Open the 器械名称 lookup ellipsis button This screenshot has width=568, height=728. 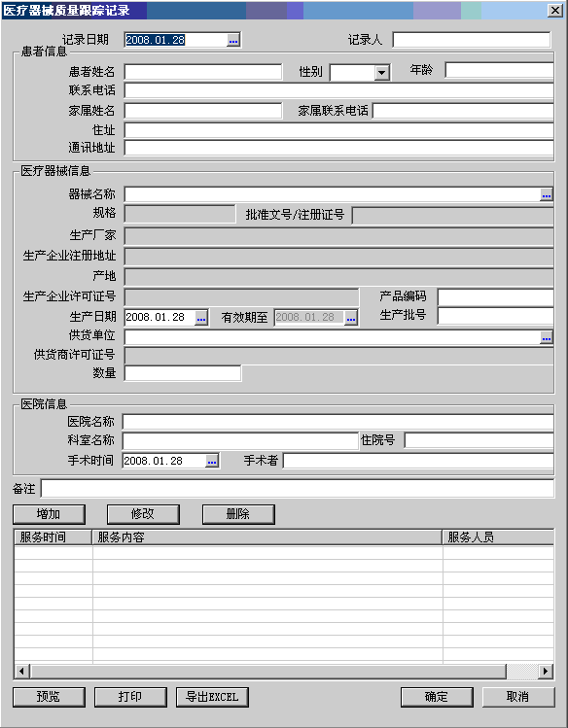(x=547, y=195)
